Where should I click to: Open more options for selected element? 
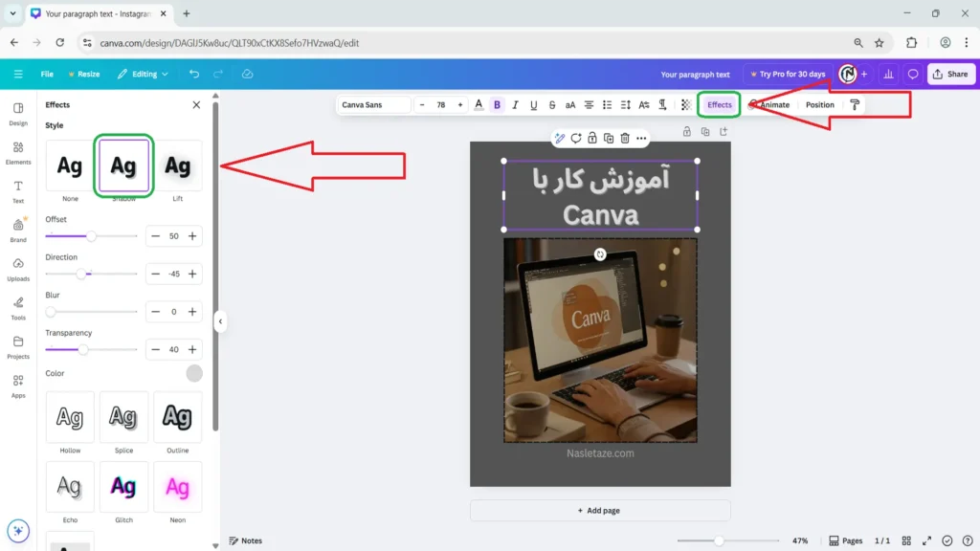click(641, 138)
